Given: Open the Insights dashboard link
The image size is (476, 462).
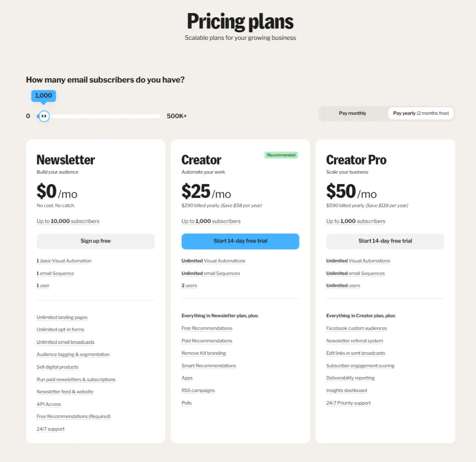Looking at the screenshot, I should (346, 390).
